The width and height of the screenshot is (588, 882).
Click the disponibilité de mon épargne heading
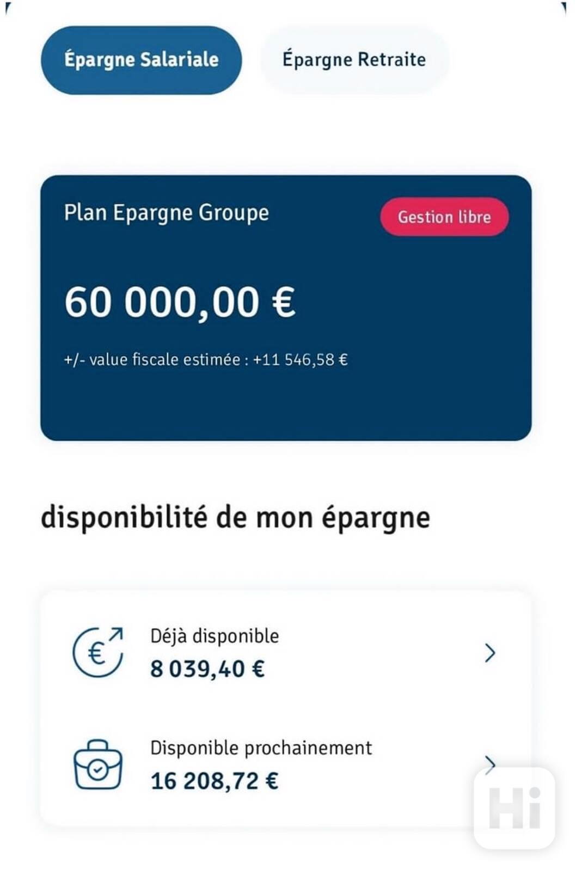pos(235,518)
